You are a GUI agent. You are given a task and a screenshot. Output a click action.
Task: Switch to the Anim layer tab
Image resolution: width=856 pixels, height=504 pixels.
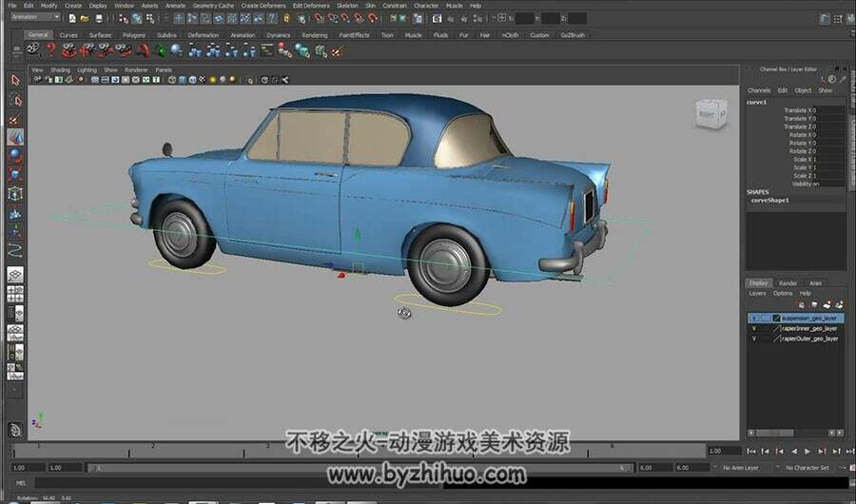815,282
